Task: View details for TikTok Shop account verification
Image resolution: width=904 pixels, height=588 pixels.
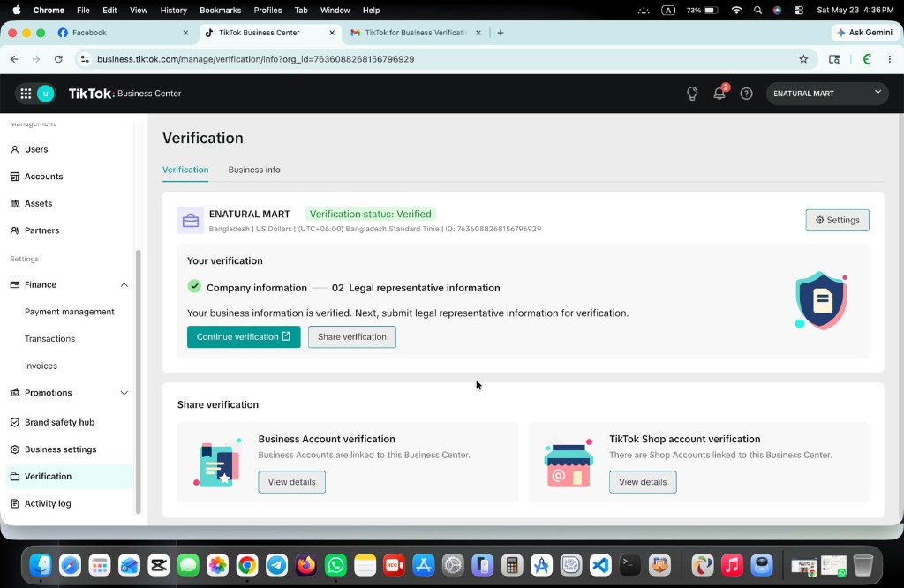Action: [643, 483]
